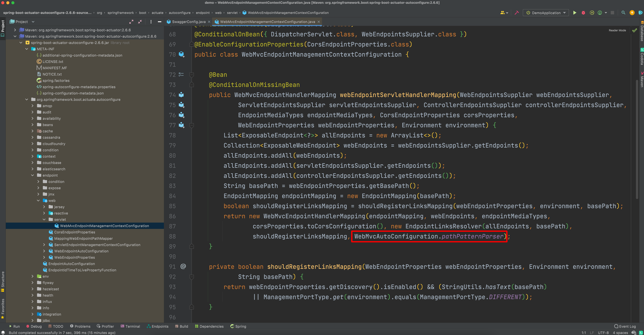Click the UTF-8 encoding status widget

click(603, 333)
